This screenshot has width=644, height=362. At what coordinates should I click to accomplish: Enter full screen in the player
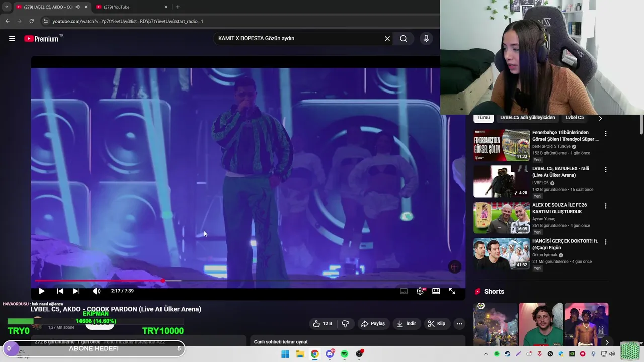coord(452,291)
